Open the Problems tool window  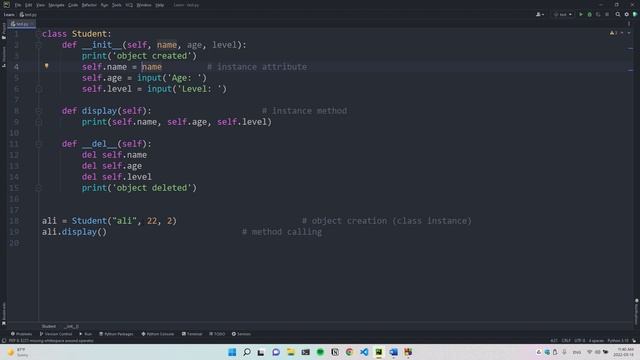21,334
